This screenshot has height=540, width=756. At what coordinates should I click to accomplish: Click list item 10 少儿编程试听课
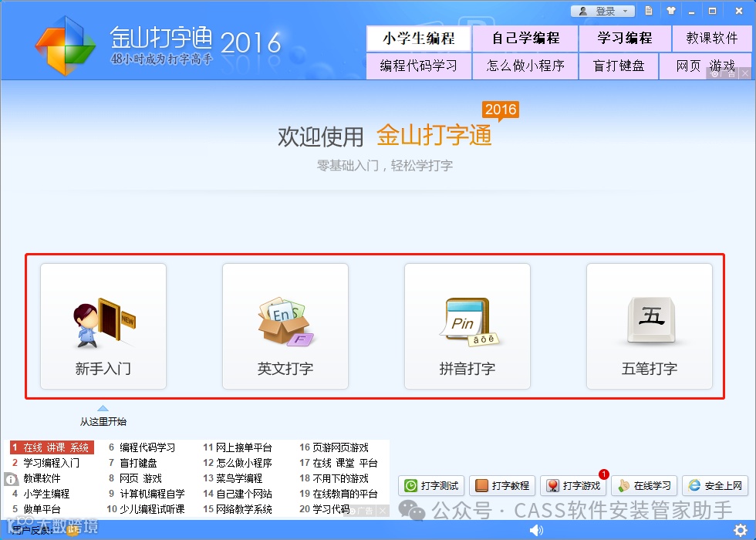[146, 509]
